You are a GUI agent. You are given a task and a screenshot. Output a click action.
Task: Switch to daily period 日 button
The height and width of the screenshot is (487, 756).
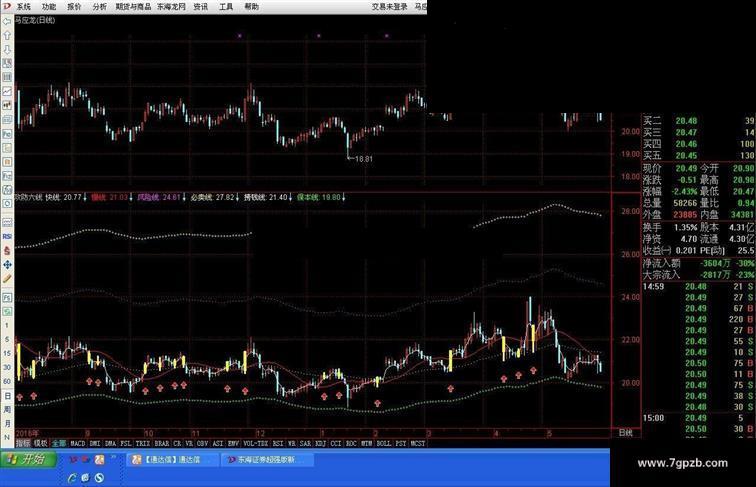(x=7, y=396)
